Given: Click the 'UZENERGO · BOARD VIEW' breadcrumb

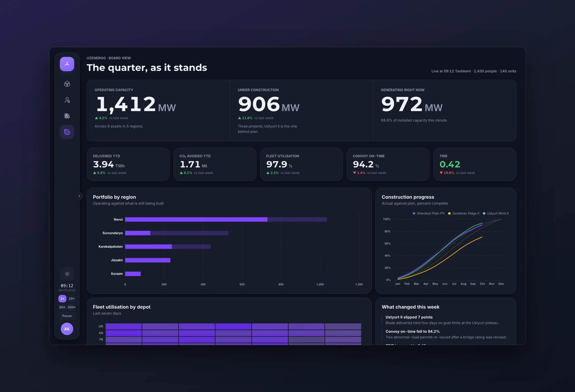Looking at the screenshot, I should 109,58.
